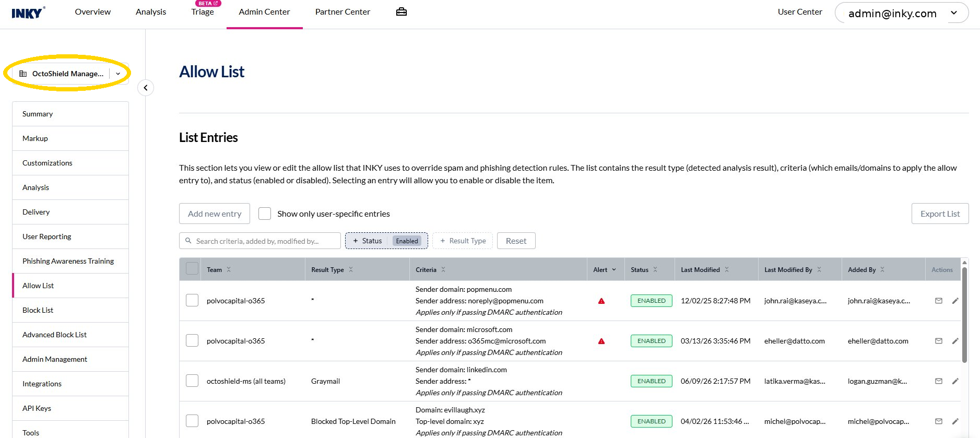Click the envelope icon in the microsoft.com row
Viewport: 980px width, 438px height.
point(938,341)
